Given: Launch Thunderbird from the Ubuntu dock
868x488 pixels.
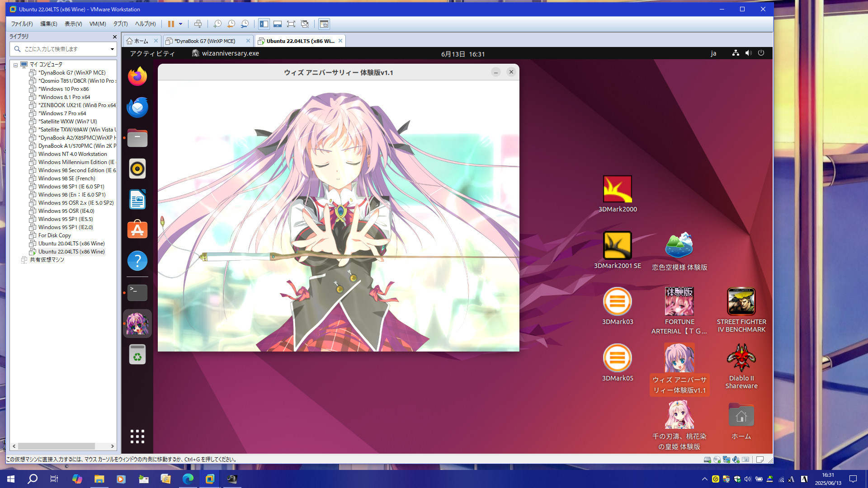Looking at the screenshot, I should coord(137,107).
